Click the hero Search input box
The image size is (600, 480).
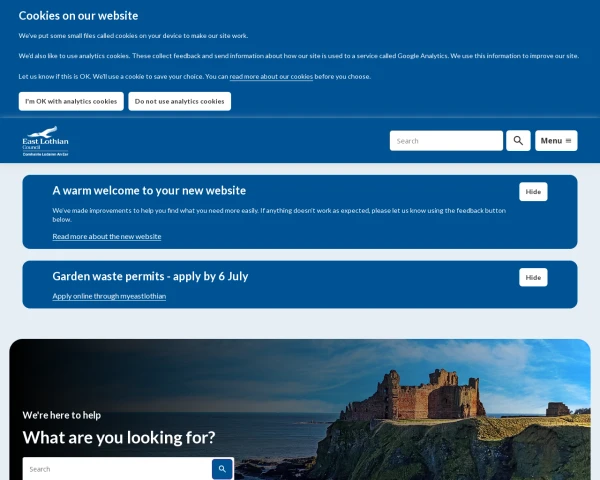pos(117,469)
